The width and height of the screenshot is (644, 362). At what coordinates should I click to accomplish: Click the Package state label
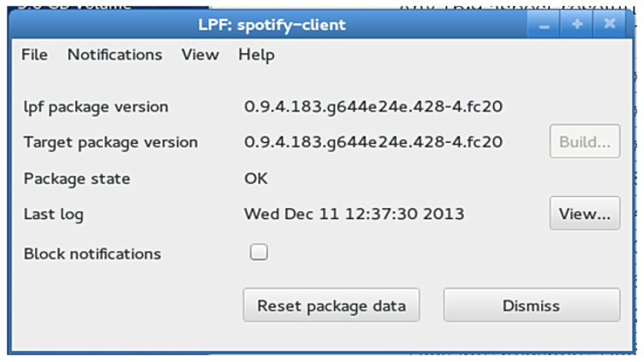[x=77, y=179]
